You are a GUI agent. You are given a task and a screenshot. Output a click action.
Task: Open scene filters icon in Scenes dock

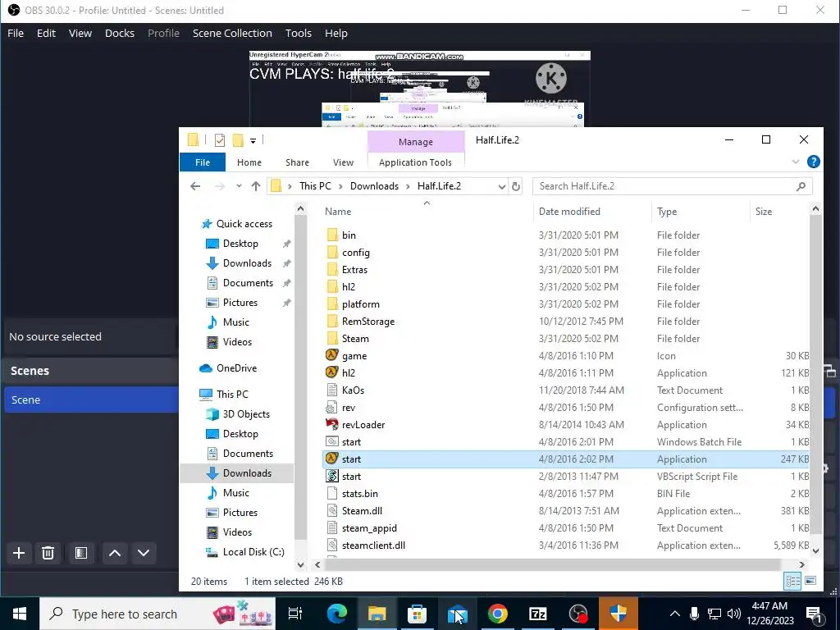tap(81, 553)
